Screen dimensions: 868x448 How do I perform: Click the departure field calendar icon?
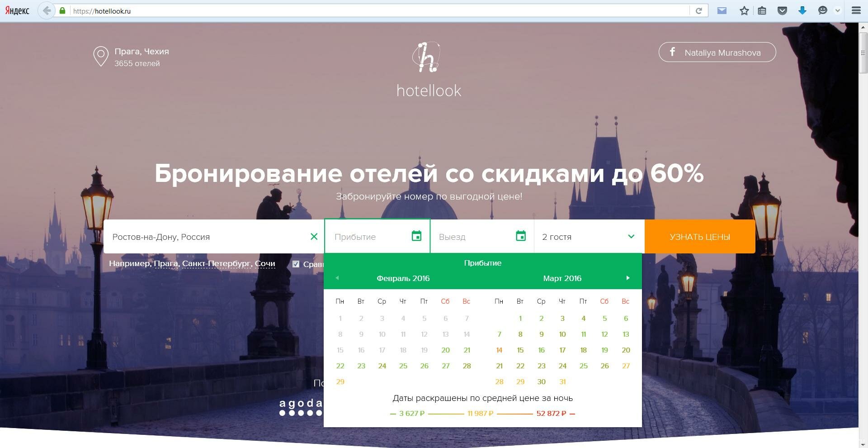(521, 236)
